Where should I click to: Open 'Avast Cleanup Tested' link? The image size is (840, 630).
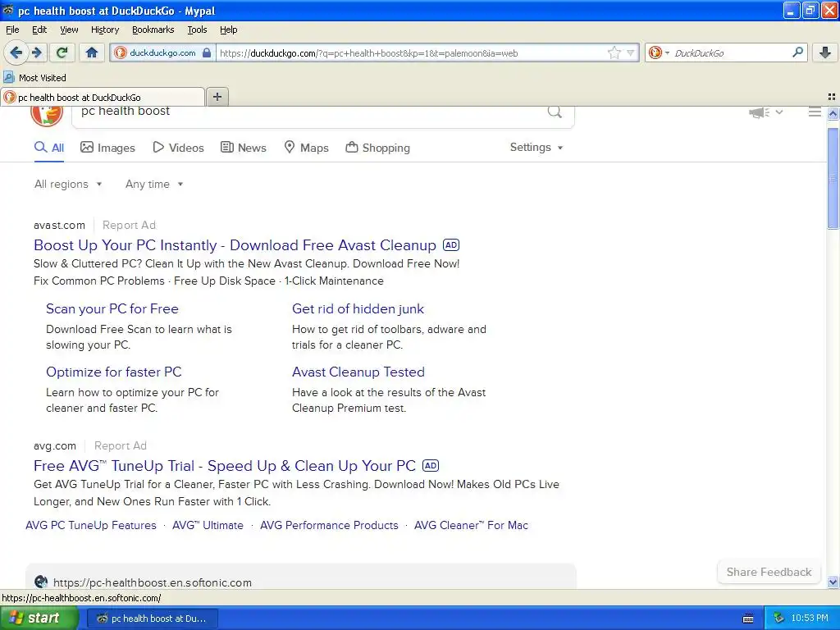point(358,372)
